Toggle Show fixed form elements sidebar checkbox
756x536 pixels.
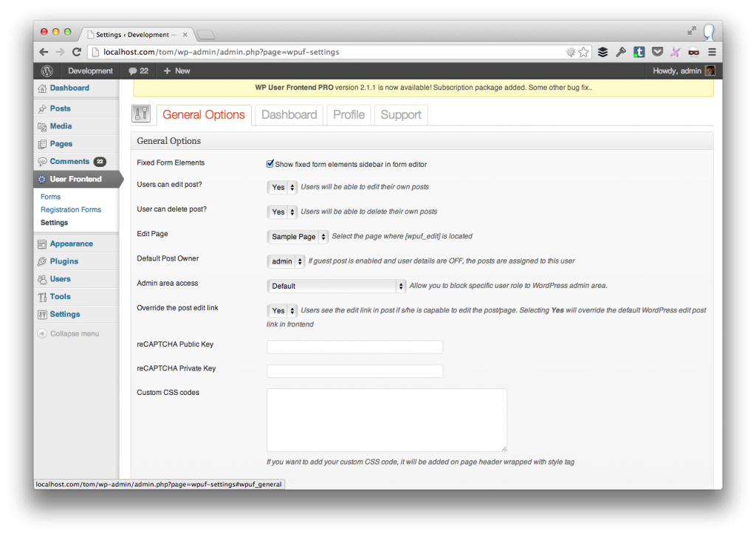click(270, 164)
